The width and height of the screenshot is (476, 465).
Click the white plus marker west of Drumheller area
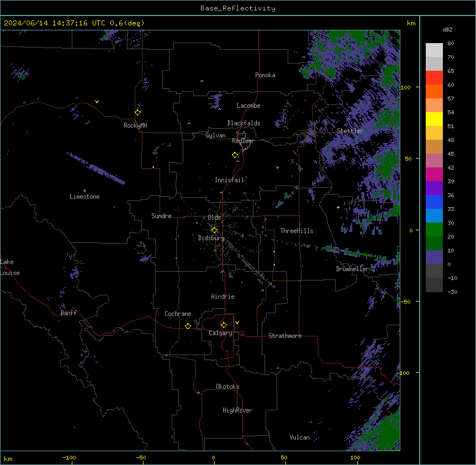click(338, 207)
